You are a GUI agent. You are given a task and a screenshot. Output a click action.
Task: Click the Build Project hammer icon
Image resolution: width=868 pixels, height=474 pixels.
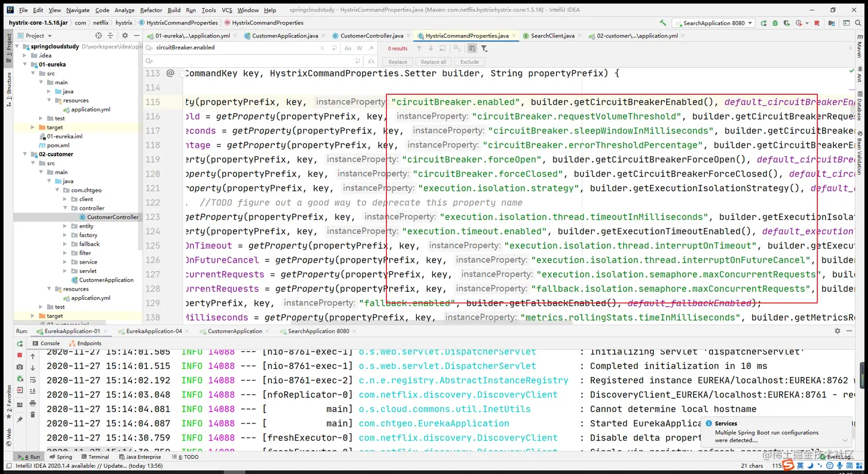point(663,23)
